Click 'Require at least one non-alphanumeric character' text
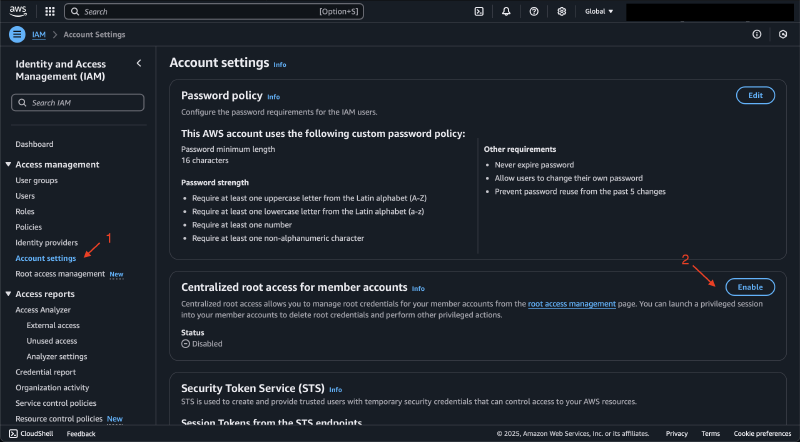 coord(278,238)
